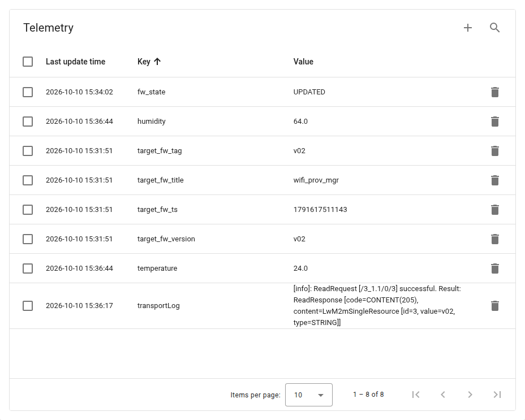
Task: Delete the humidity telemetry entry
Action: [495, 122]
